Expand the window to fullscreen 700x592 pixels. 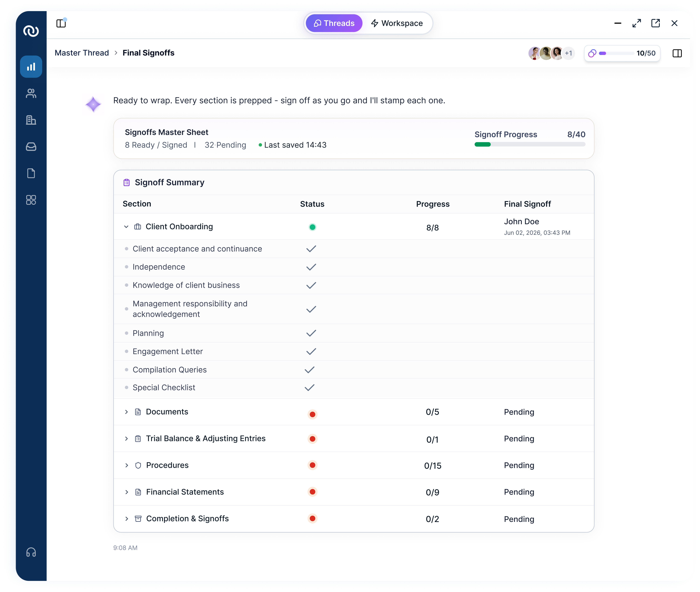click(x=637, y=23)
